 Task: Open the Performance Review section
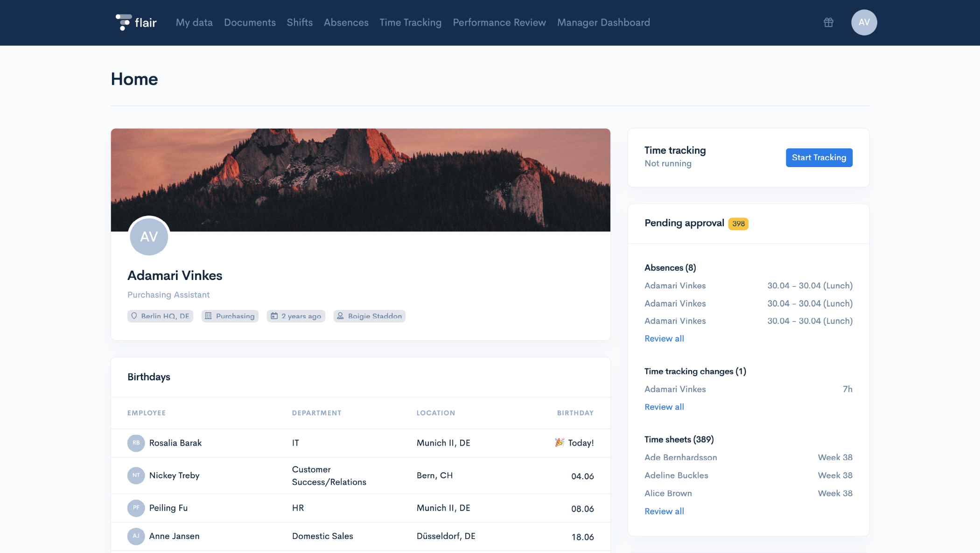click(499, 22)
